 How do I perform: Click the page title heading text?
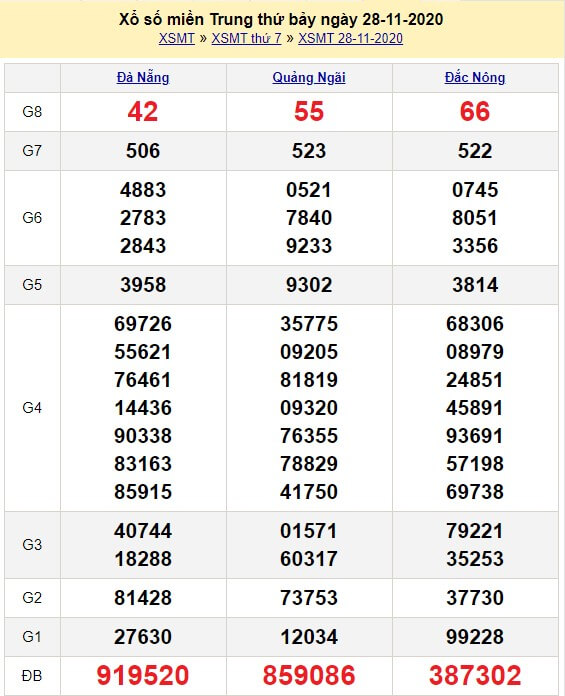281,20
